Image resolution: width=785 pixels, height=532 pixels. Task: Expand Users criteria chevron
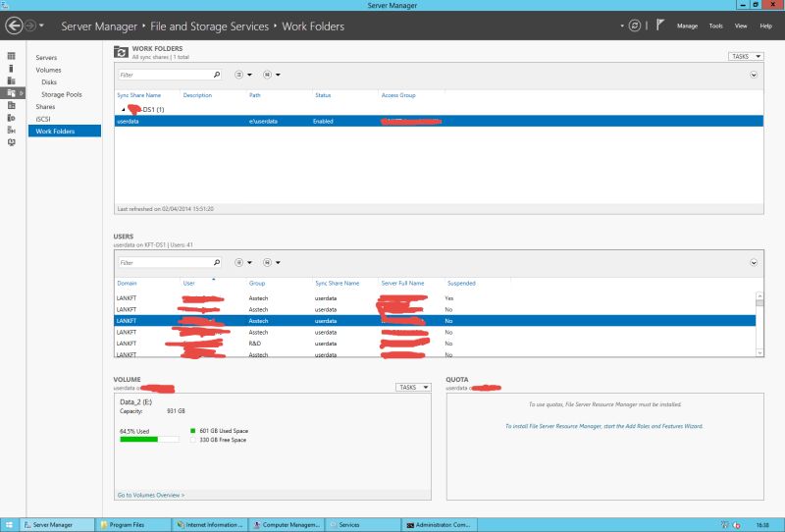tap(754, 262)
